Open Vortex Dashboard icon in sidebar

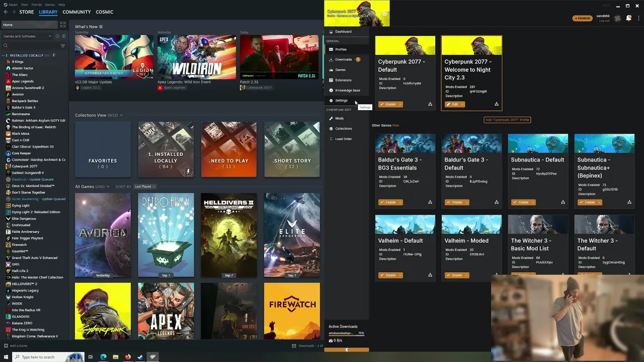[331, 32]
